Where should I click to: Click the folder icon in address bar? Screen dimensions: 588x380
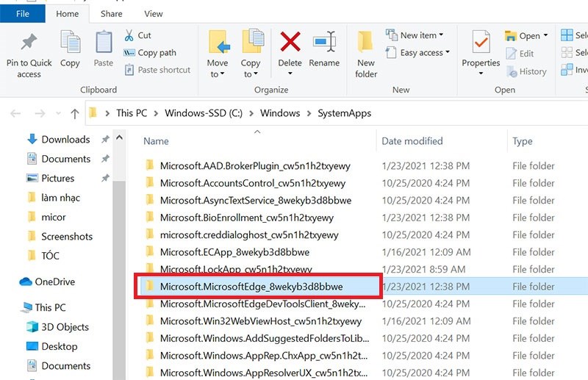click(x=93, y=112)
